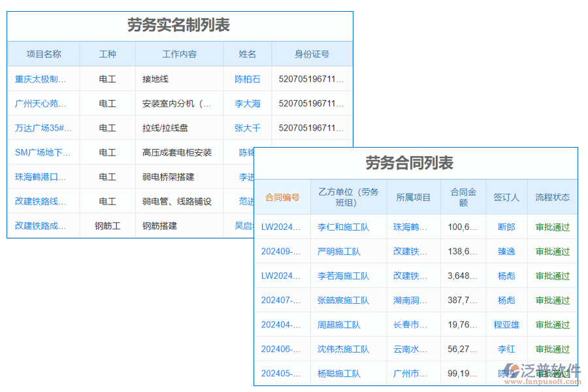
Task: Open worker 张大千 record
Action: click(x=247, y=127)
